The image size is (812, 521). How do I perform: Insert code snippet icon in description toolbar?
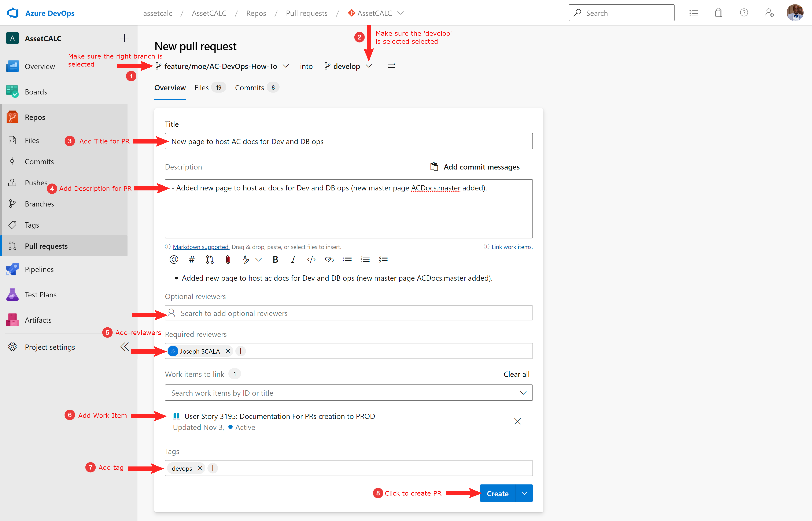tap(311, 260)
